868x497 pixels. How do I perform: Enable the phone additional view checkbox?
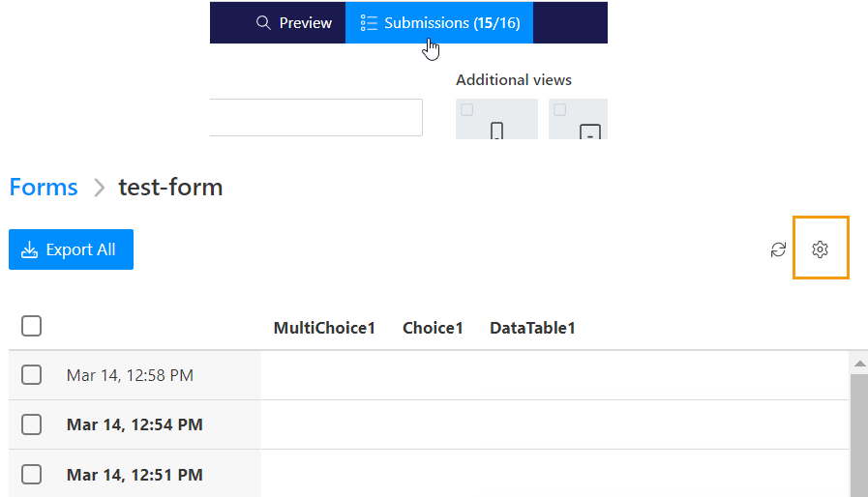pos(467,110)
